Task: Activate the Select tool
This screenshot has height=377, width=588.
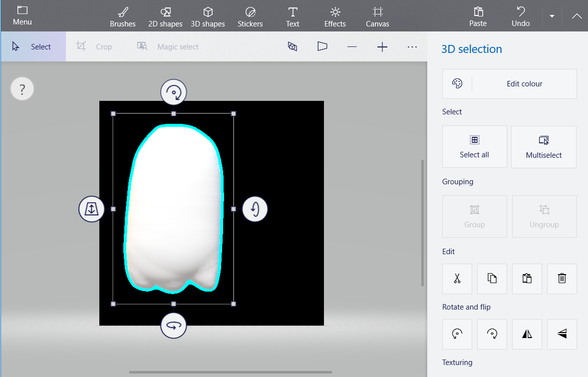Action: tap(33, 46)
